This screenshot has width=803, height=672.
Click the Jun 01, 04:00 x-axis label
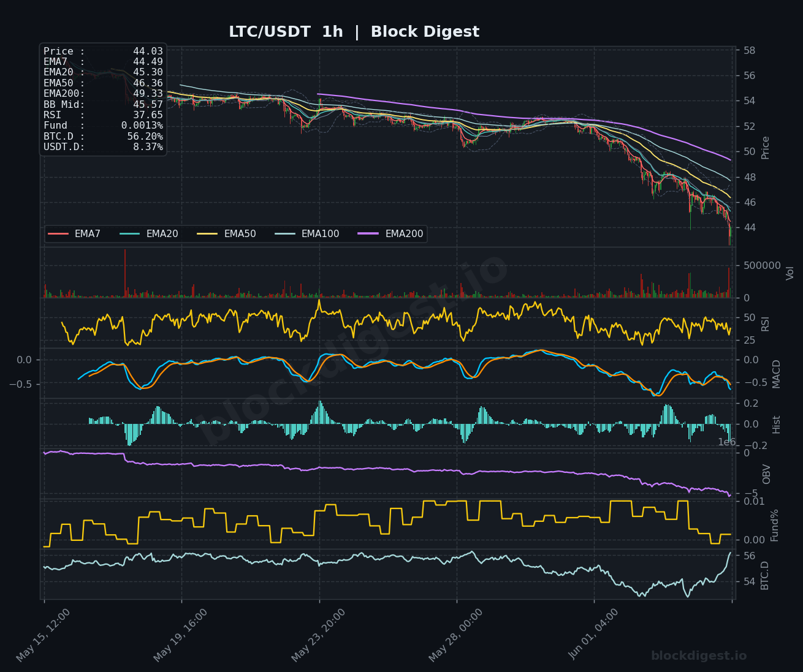click(x=594, y=634)
